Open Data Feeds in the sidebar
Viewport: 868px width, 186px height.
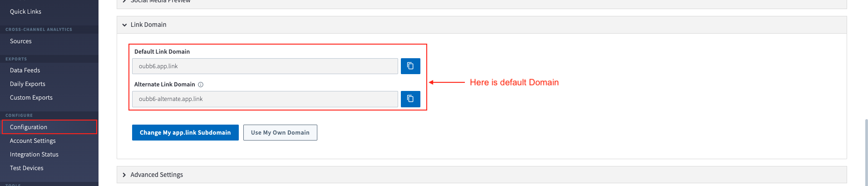(x=25, y=70)
